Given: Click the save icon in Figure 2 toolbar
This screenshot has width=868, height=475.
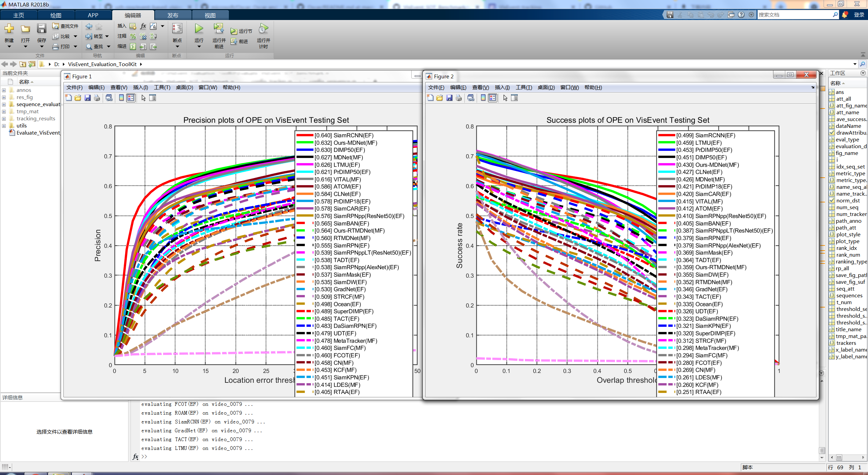Looking at the screenshot, I should click(449, 98).
